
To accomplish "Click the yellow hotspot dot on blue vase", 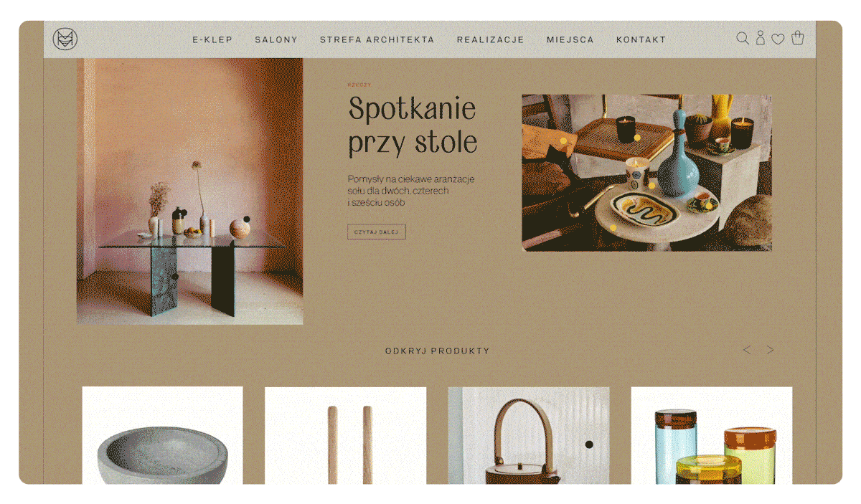I will 651,185.
